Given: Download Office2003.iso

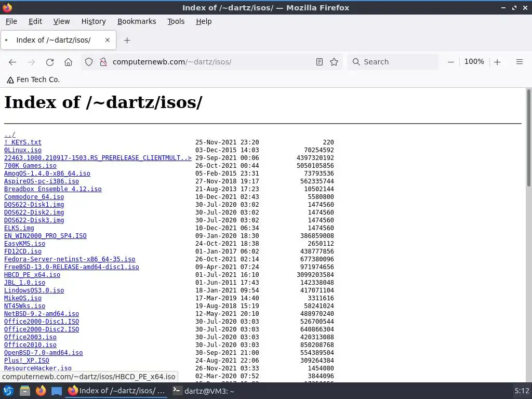Looking at the screenshot, I should tap(30, 337).
